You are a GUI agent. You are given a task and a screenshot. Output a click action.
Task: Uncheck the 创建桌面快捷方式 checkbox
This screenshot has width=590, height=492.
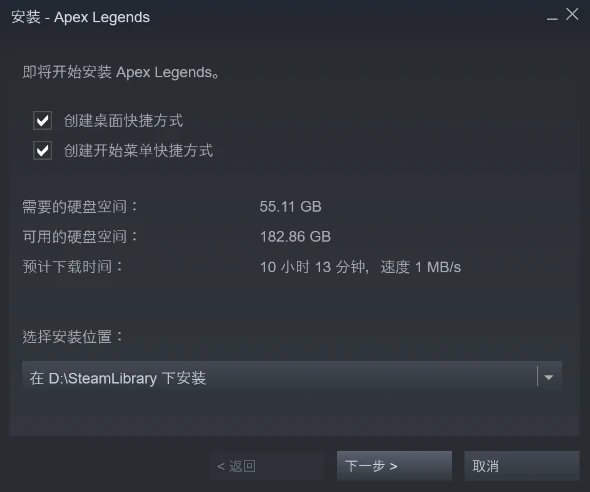43,121
